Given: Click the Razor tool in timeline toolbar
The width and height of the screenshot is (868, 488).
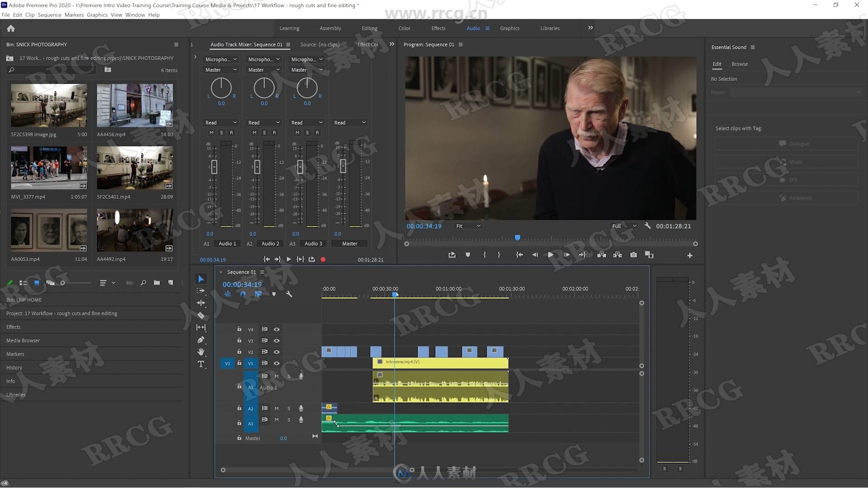Looking at the screenshot, I should pyautogui.click(x=201, y=315).
